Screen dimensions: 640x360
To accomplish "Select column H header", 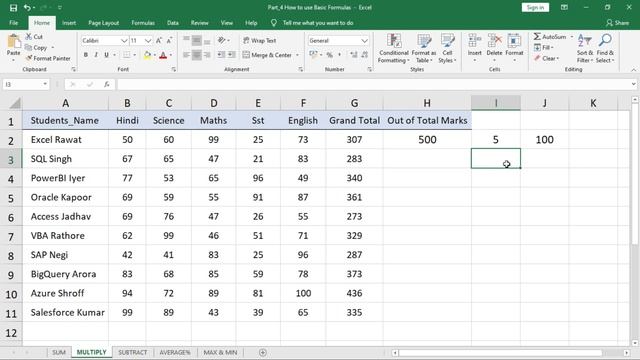I will (427, 103).
